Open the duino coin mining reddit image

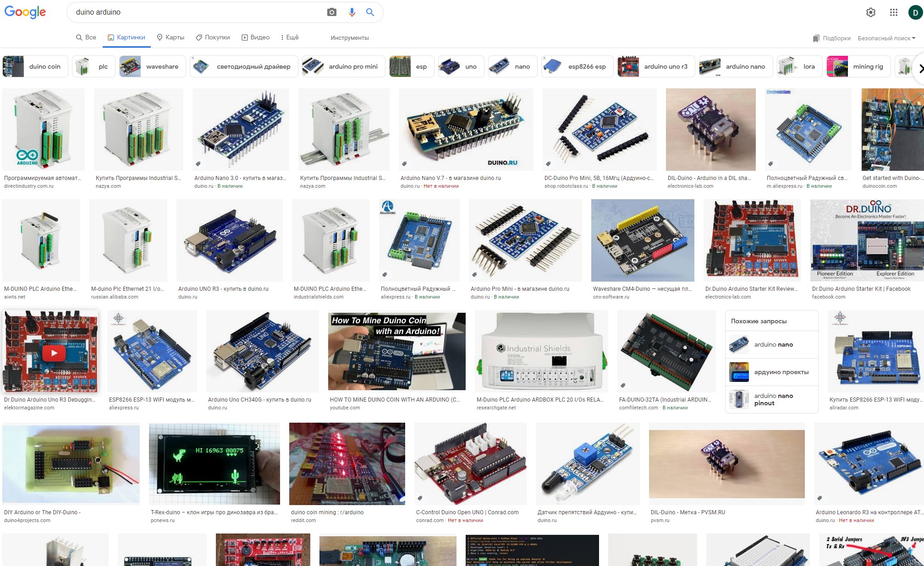pos(347,464)
